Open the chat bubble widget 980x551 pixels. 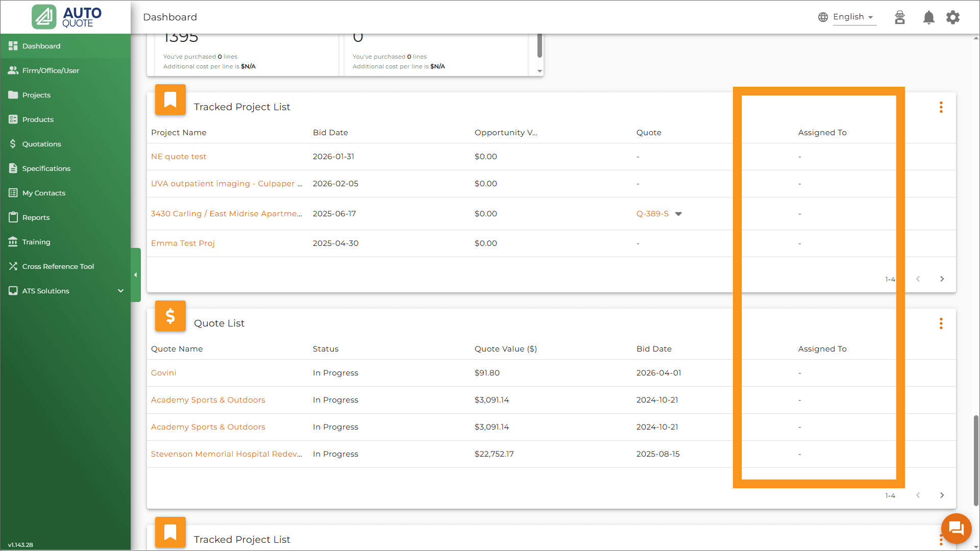point(956,529)
